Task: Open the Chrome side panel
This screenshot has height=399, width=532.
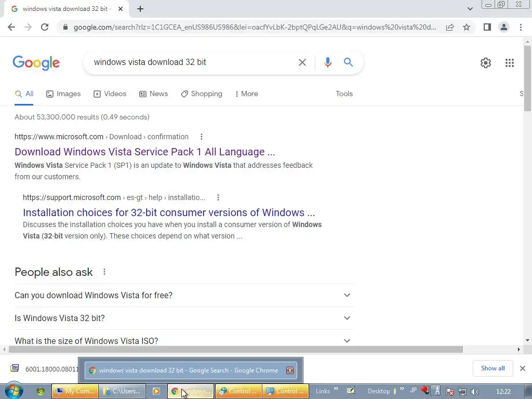Action: 487,27
